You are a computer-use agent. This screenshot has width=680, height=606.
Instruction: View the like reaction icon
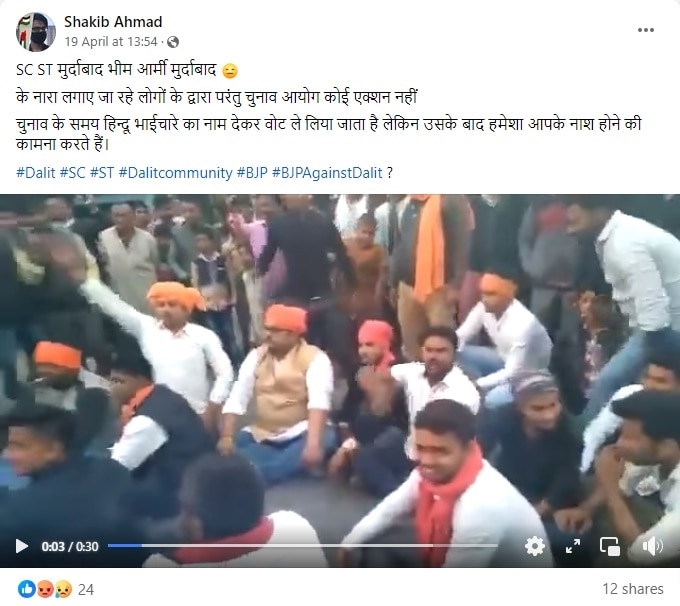(x=26, y=589)
